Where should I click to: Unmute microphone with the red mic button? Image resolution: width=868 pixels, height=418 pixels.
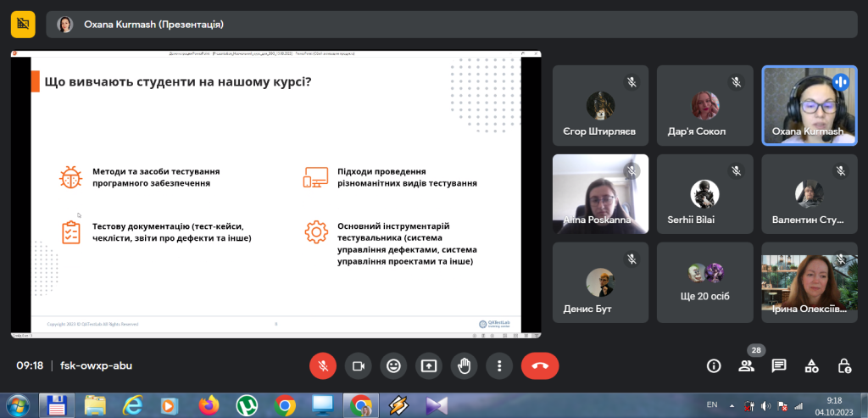pyautogui.click(x=322, y=365)
